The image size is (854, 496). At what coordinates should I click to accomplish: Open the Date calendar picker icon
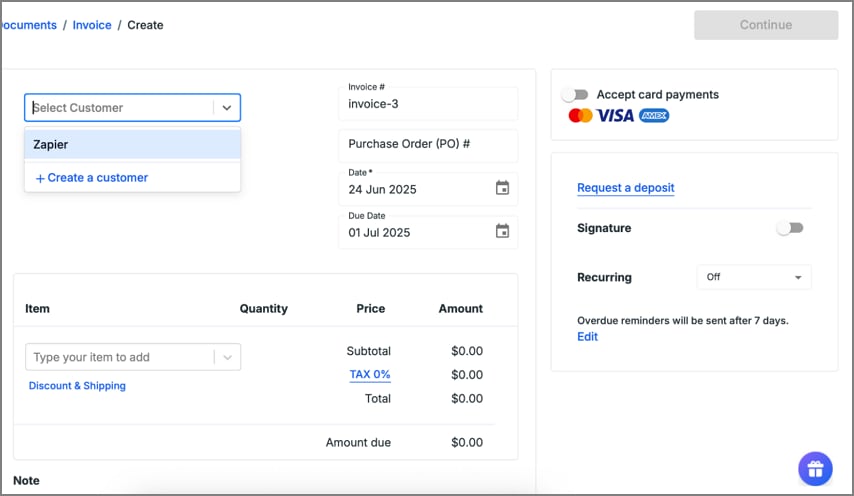[x=502, y=188]
